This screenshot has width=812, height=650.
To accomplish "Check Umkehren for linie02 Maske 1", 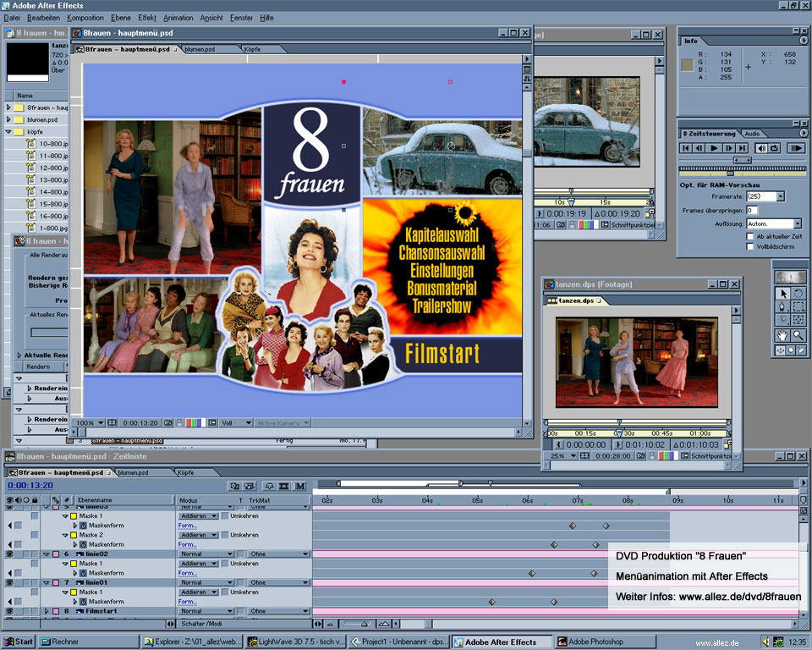I will click(x=225, y=564).
